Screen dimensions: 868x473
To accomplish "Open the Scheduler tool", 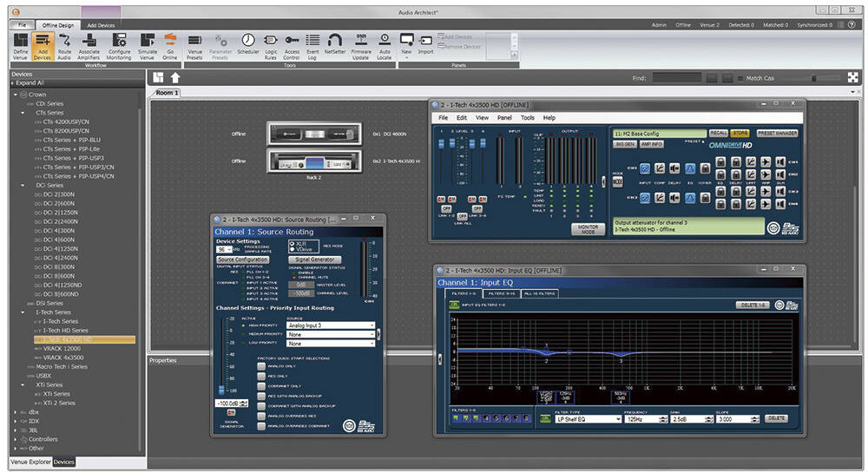I will tap(248, 44).
